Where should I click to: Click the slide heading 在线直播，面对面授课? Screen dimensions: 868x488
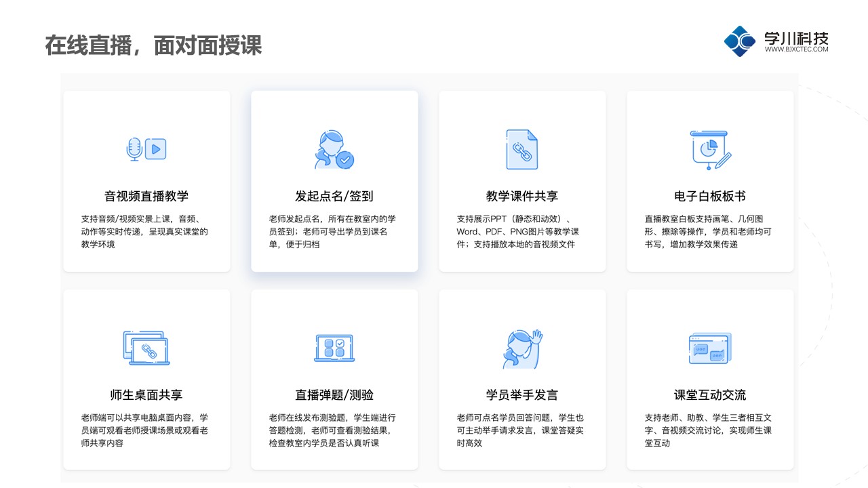[153, 45]
